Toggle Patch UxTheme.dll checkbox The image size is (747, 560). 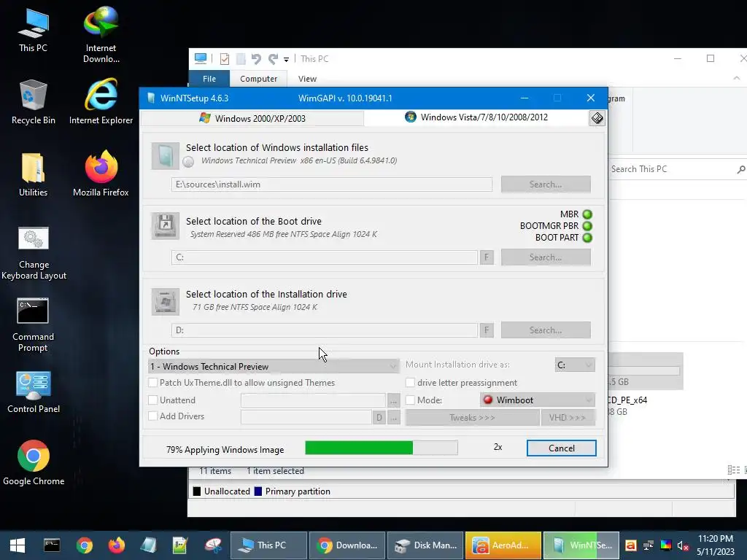click(x=153, y=382)
